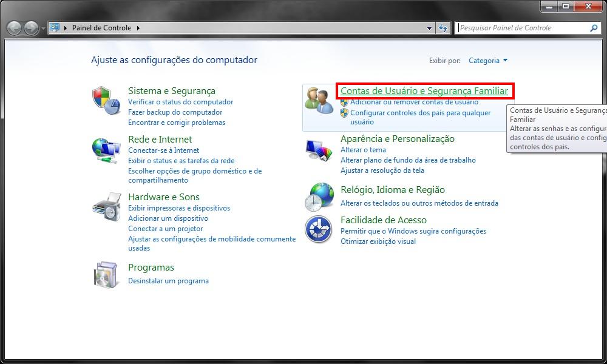Click the Programas disc box icon
This screenshot has height=364, width=607.
click(106, 275)
